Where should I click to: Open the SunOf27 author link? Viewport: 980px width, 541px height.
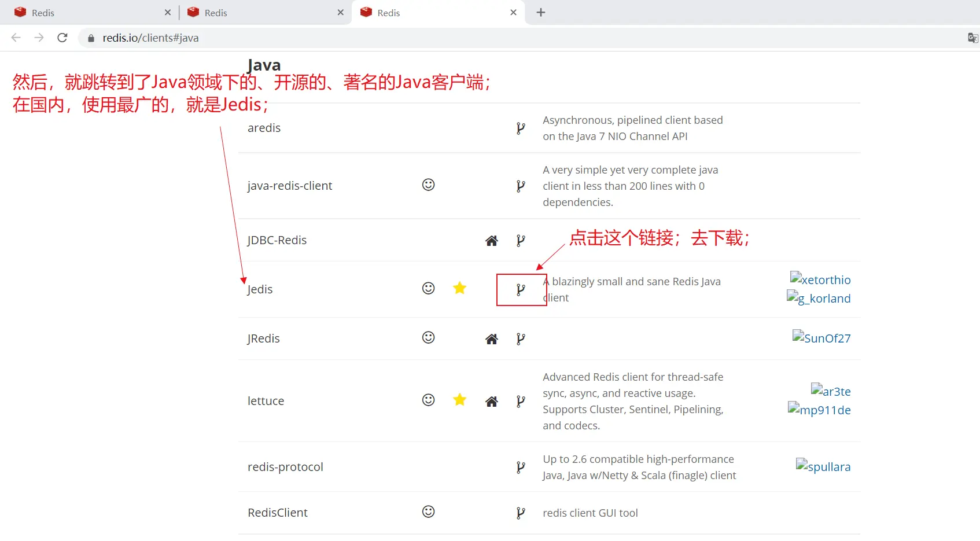(x=821, y=338)
